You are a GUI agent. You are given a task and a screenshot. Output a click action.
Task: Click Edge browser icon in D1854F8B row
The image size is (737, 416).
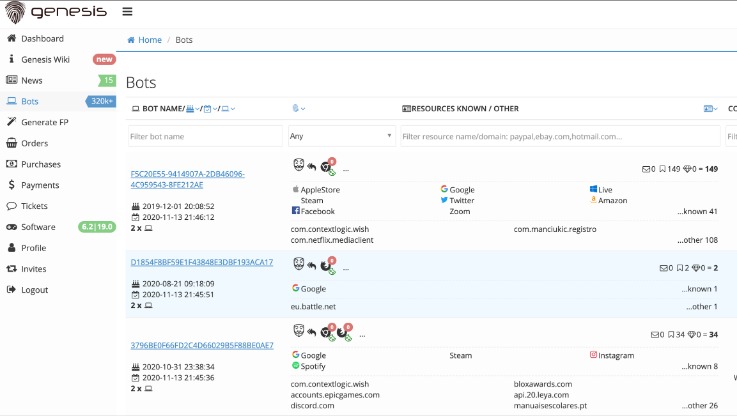(x=326, y=266)
